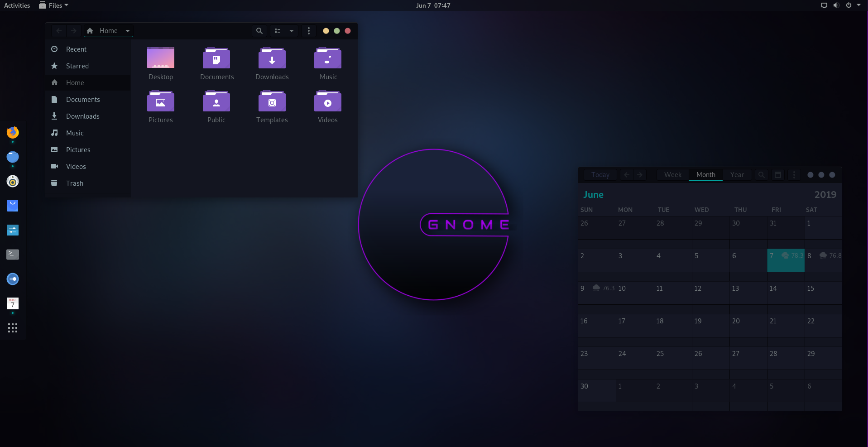
Task: Switch to Week view in Calendar
Action: pyautogui.click(x=673, y=175)
